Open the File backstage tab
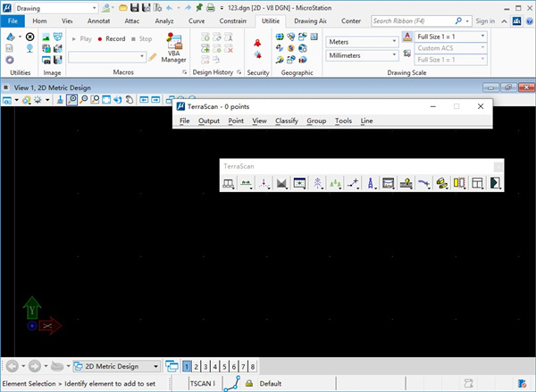This screenshot has width=536, height=392. coord(13,20)
